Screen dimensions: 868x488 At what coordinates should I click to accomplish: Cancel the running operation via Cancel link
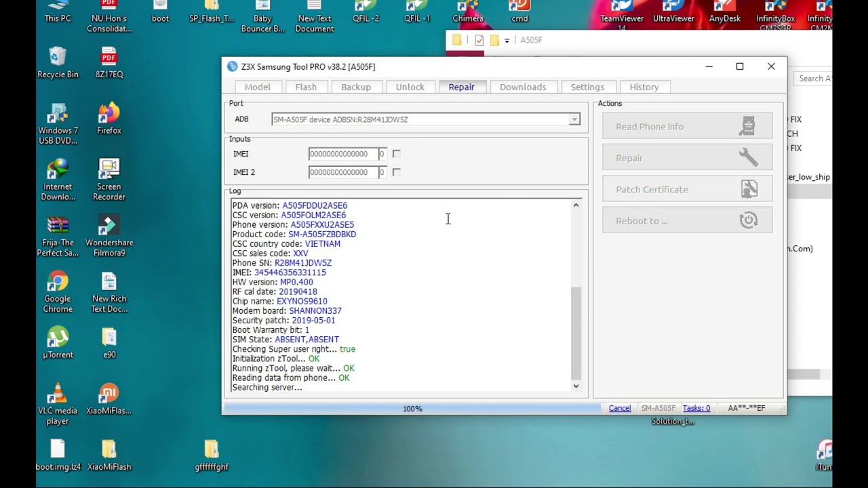pyautogui.click(x=620, y=408)
